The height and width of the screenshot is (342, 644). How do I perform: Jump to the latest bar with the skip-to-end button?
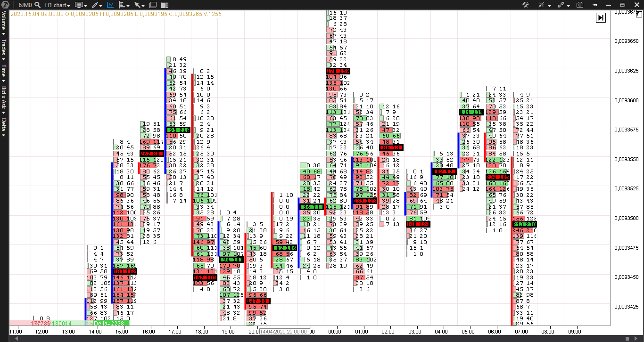[x=601, y=17]
